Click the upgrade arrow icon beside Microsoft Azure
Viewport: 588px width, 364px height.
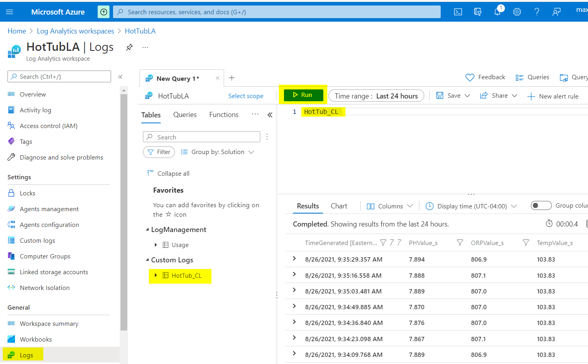(104, 12)
